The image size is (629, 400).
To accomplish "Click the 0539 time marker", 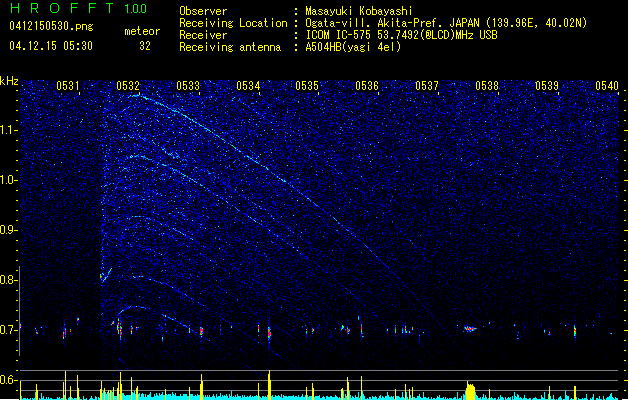I will 547,86.
